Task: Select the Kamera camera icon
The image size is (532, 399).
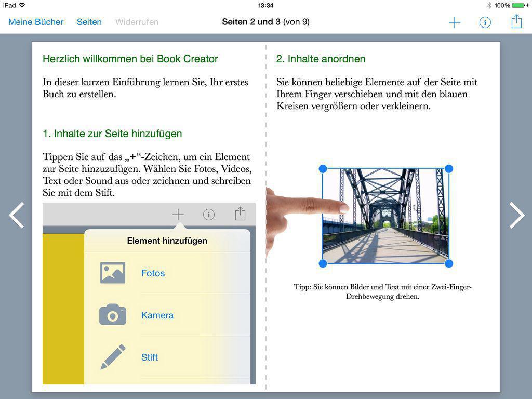Action: (113, 314)
